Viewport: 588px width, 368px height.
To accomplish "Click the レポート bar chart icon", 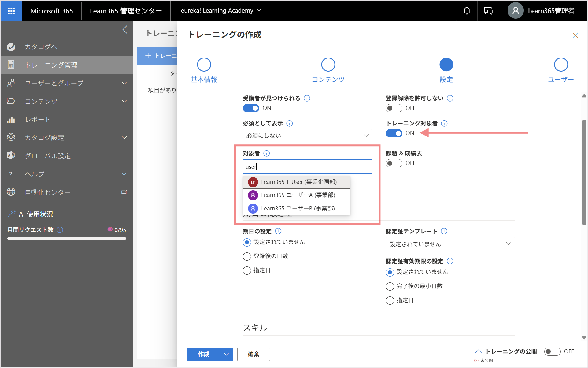I will [x=11, y=120].
